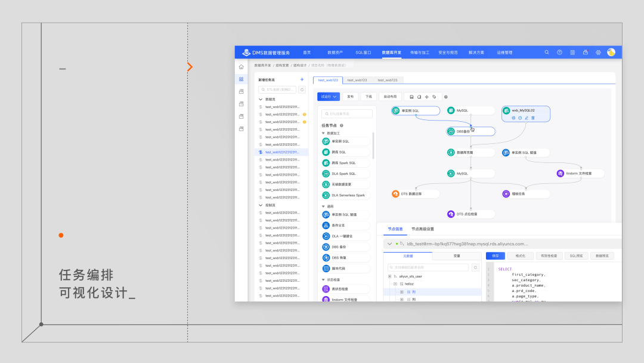Go to the home icon in the left sidebar
644x363 pixels.
(x=241, y=67)
